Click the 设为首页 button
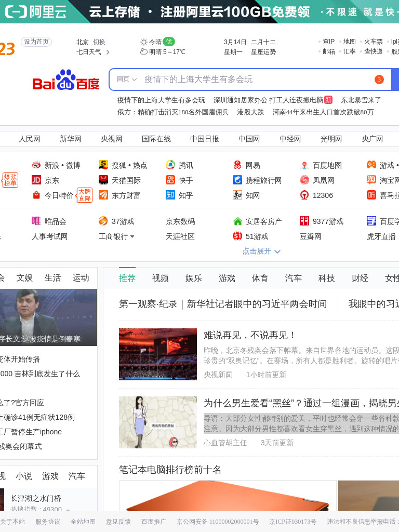Image resolution: width=399 pixels, height=532 pixels. pos(36,42)
